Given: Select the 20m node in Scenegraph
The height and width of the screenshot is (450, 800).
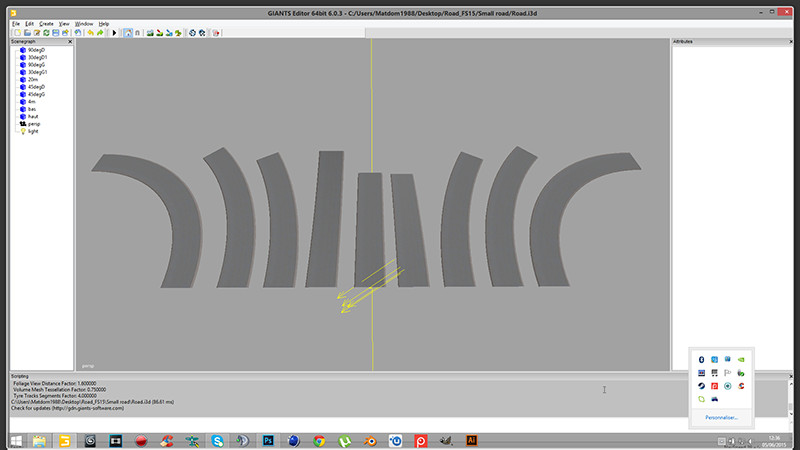Looking at the screenshot, I should 33,80.
